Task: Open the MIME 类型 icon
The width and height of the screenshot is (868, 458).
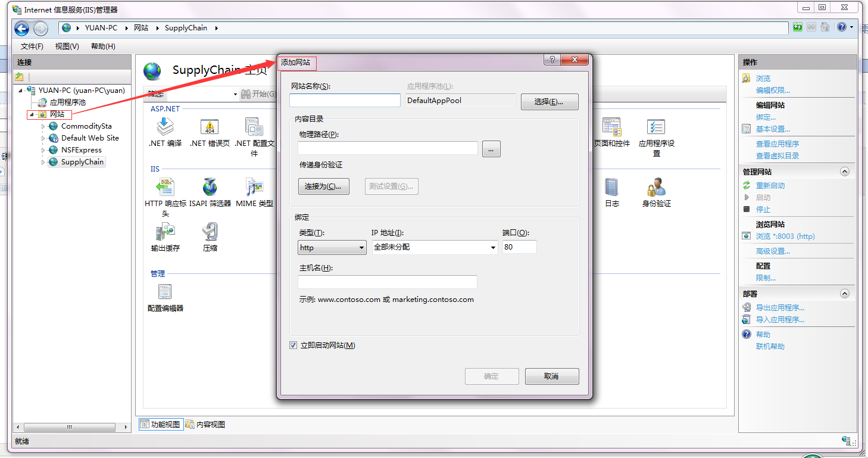Action: coord(254,187)
